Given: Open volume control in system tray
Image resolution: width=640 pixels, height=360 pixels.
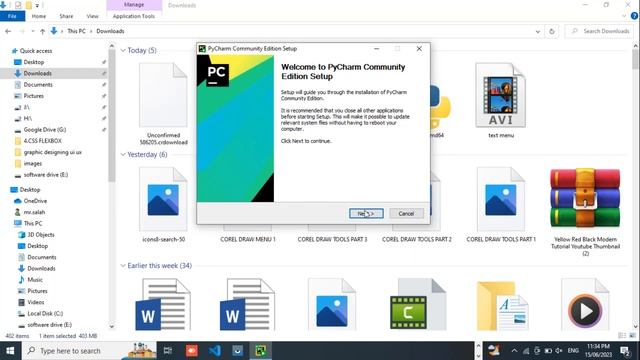Looking at the screenshot, I should [559, 351].
